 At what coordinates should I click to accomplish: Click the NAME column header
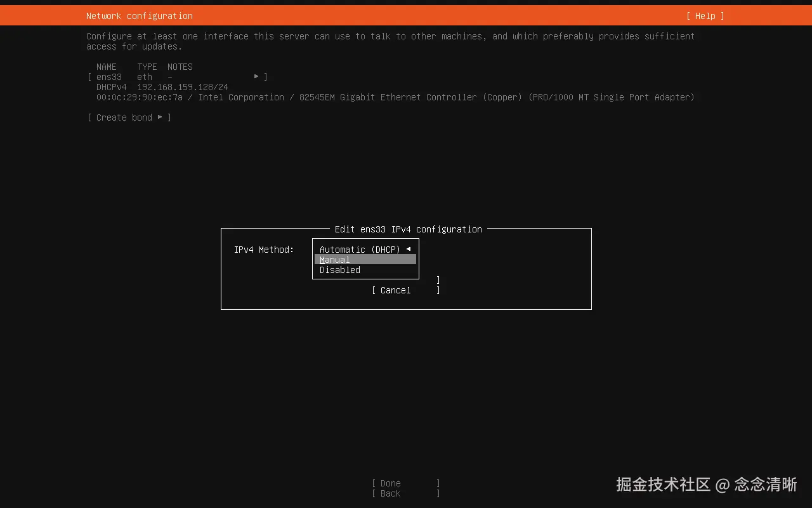coord(106,67)
